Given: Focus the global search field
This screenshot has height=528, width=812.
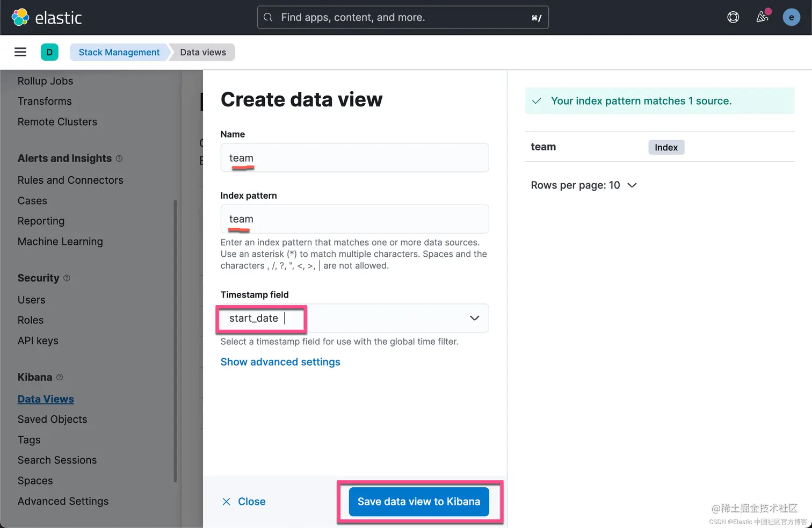Looking at the screenshot, I should [x=403, y=17].
